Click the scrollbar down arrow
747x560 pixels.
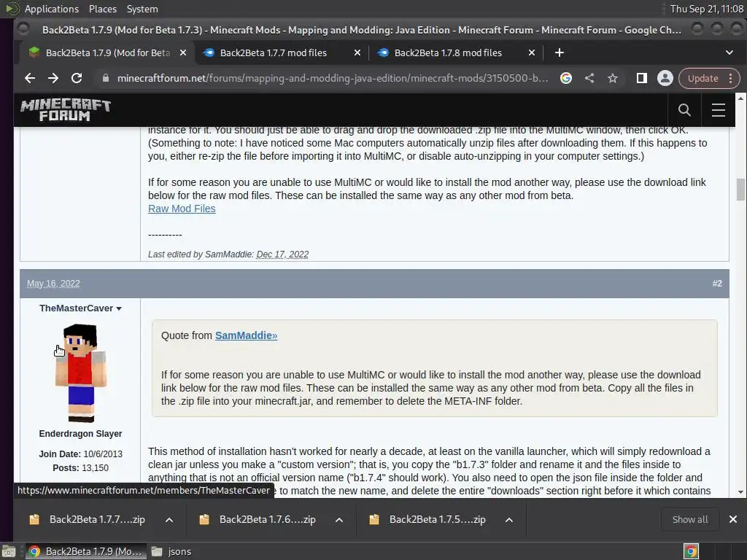coord(740,492)
